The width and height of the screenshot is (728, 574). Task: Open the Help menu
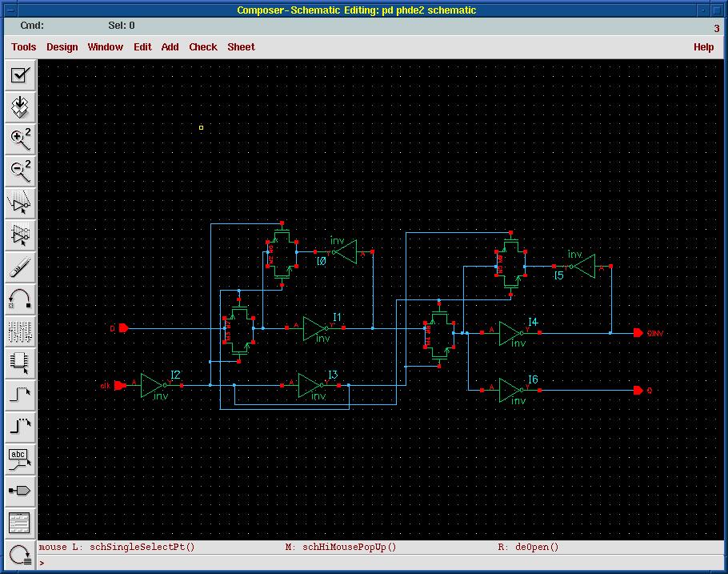703,47
